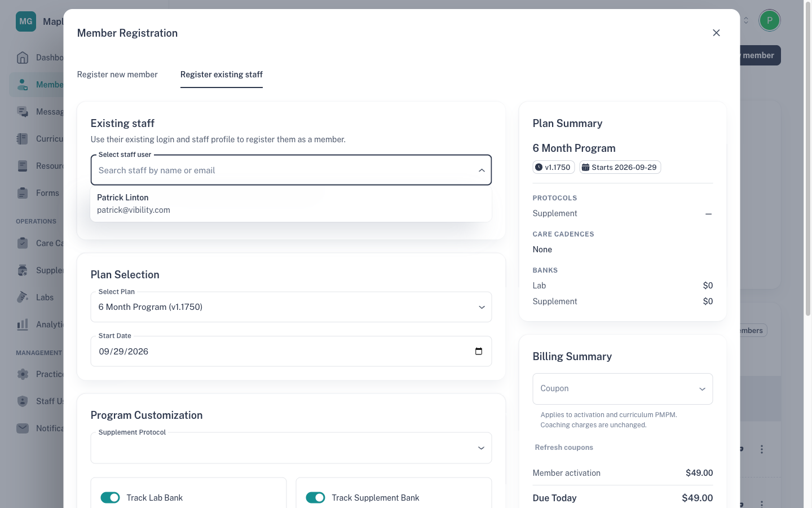The width and height of the screenshot is (812, 508).
Task: Click the Starts 2026-09-29 calendar badge icon
Action: [585, 167]
